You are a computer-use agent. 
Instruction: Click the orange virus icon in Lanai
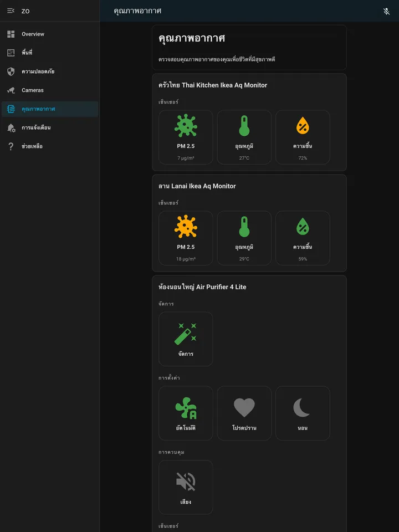(186, 226)
